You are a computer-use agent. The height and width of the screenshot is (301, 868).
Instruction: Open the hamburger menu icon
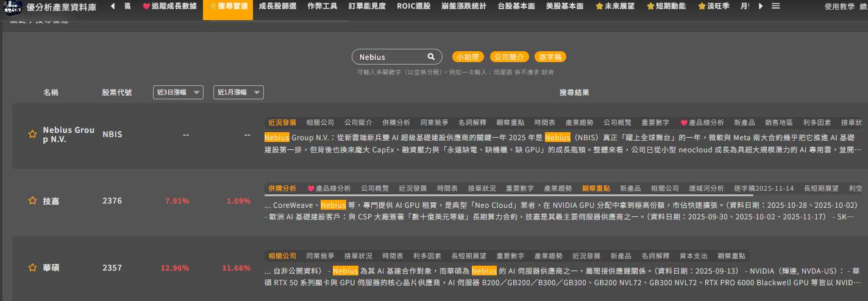tap(776, 6)
